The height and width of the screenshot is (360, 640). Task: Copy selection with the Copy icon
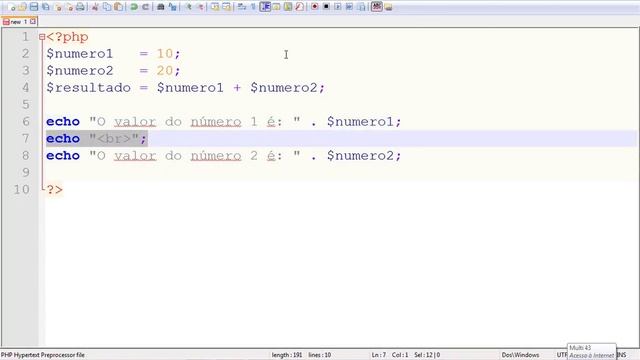click(107, 7)
